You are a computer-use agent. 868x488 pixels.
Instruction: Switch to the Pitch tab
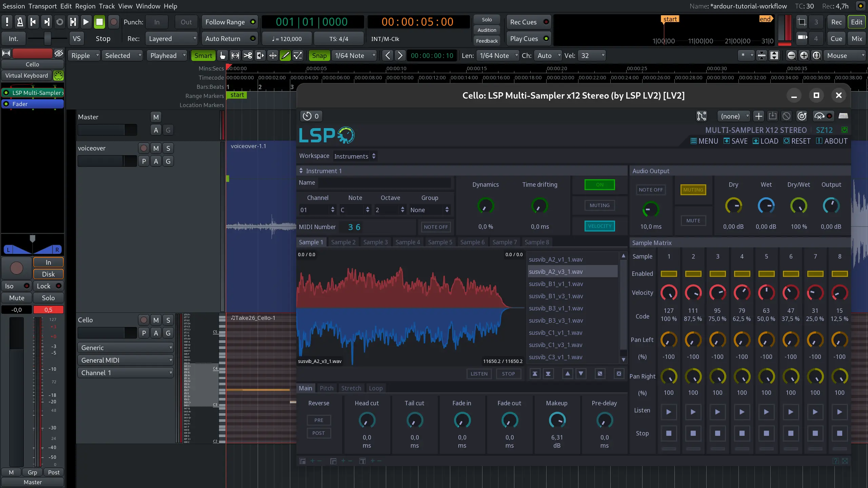click(x=327, y=388)
